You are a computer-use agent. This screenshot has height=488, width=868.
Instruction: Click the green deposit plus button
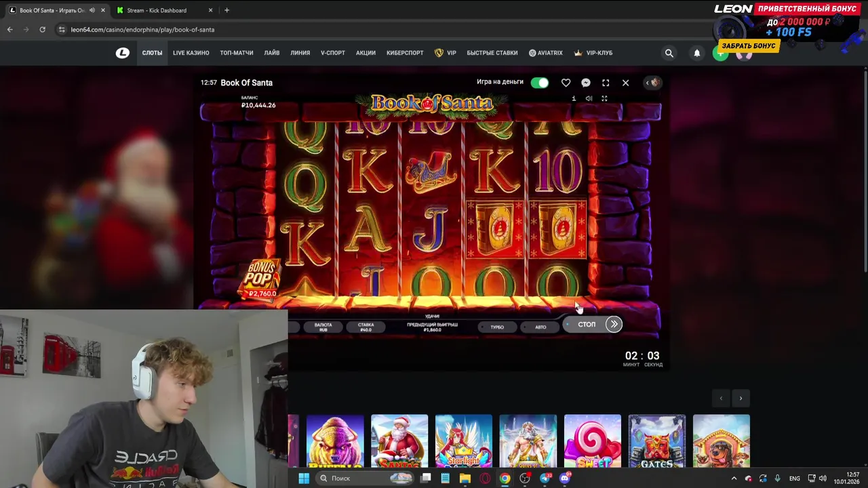pyautogui.click(x=720, y=54)
